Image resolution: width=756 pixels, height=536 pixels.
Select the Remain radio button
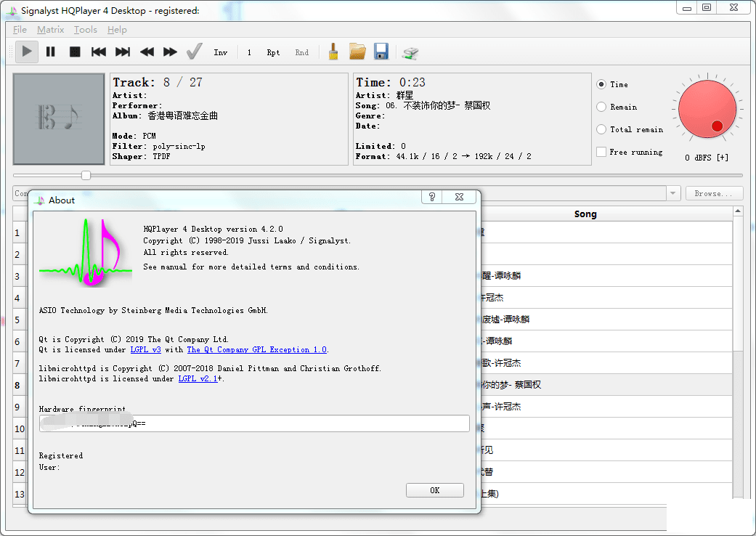tap(601, 107)
